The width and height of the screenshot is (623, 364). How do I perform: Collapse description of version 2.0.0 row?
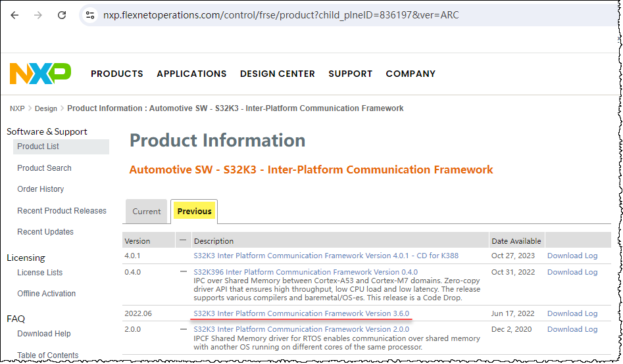click(x=183, y=329)
